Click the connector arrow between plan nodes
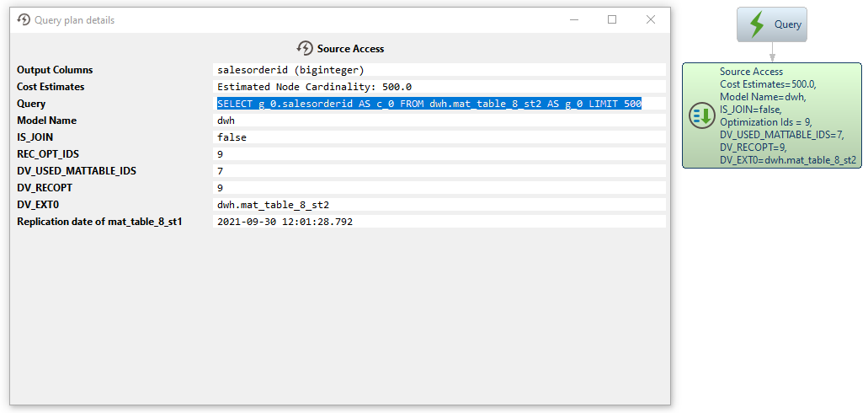This screenshot has height=413, width=868. (x=772, y=51)
